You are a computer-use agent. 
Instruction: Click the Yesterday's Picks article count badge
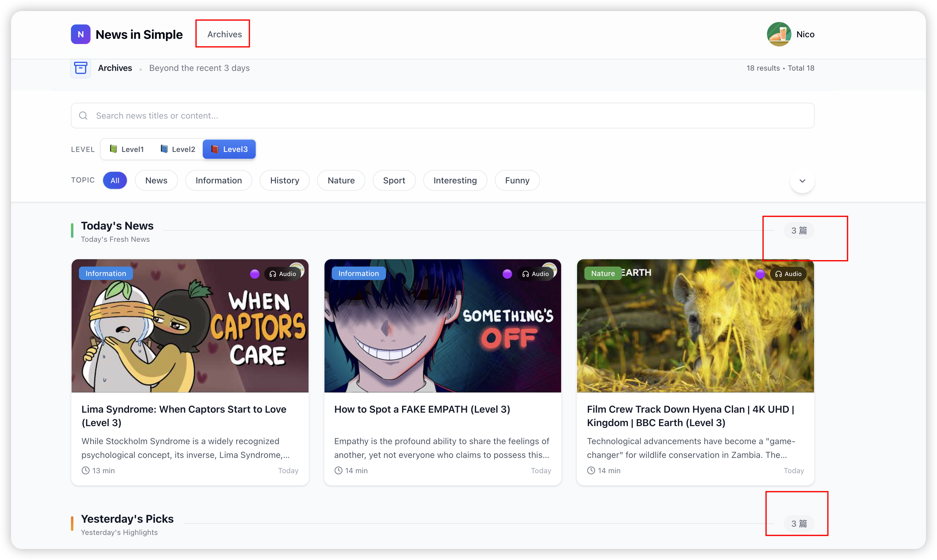(x=799, y=523)
